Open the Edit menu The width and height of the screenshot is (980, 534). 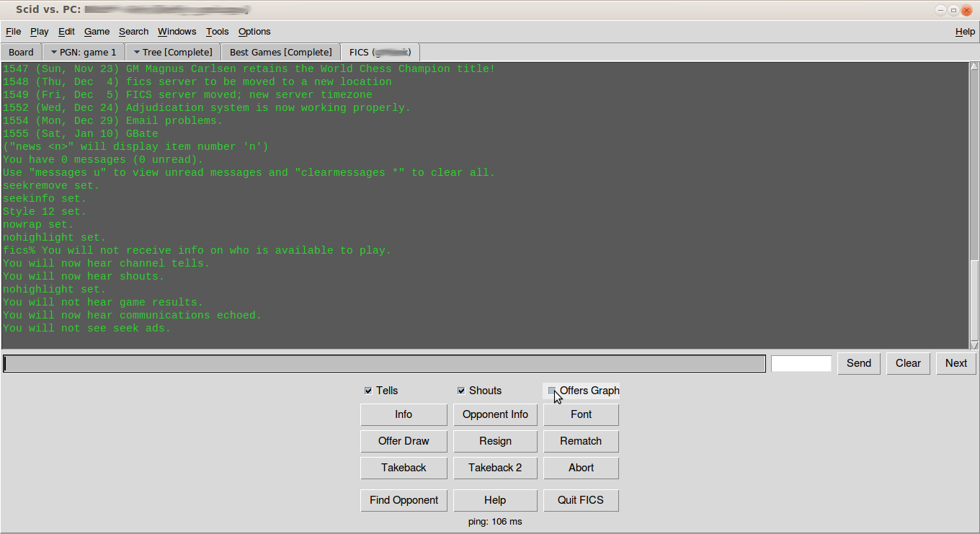[x=66, y=32]
